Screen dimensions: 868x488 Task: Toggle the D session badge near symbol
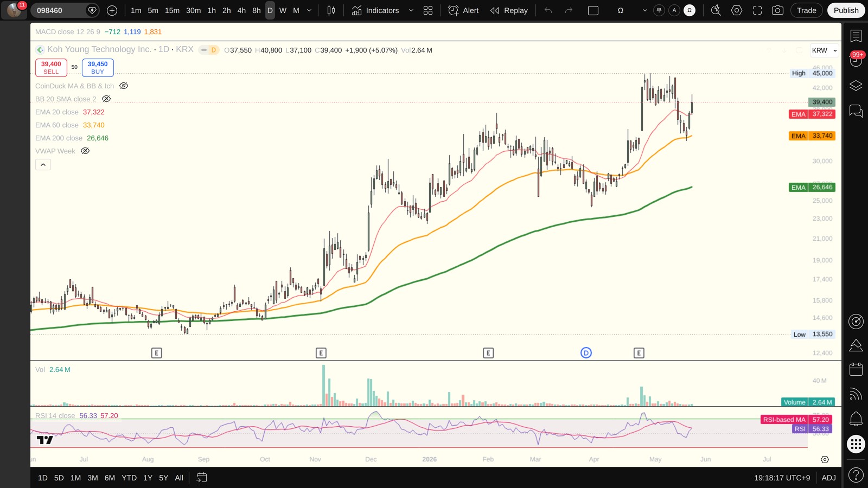(x=213, y=50)
